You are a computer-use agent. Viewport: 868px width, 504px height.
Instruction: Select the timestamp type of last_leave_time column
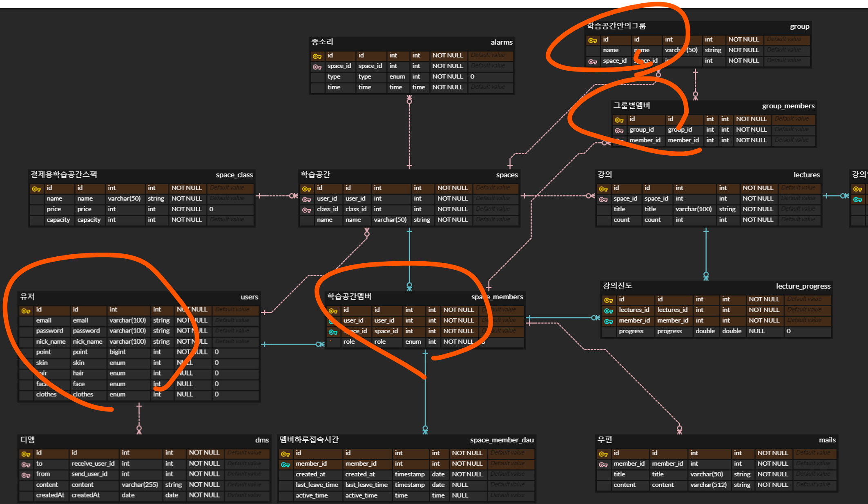[410, 485]
